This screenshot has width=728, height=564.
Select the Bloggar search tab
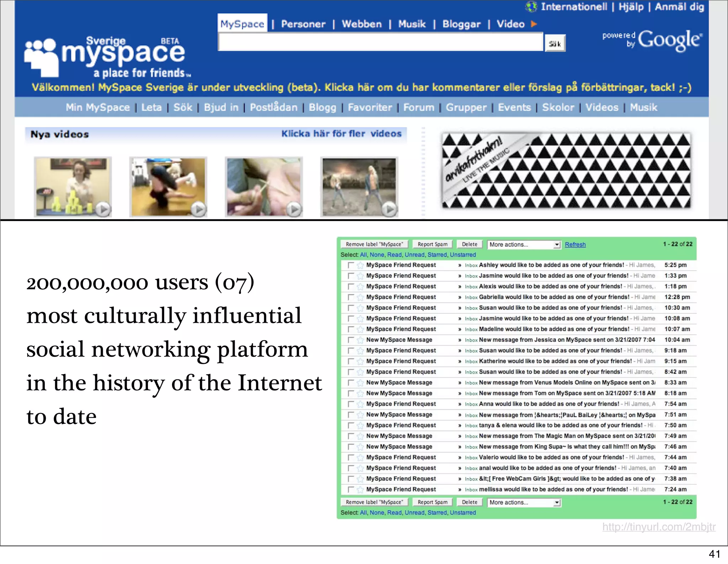coord(461,24)
